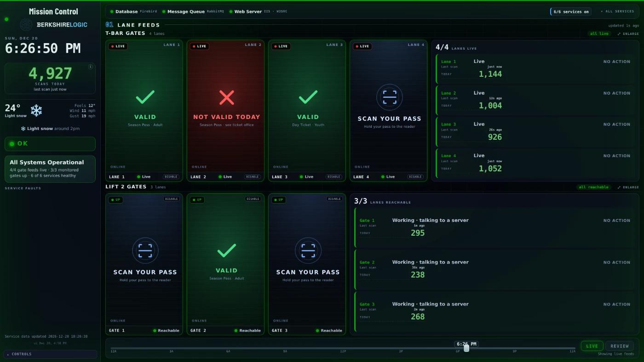Click the 6:26:50 PM clock readout
The width and height of the screenshot is (644, 362).
43,48
